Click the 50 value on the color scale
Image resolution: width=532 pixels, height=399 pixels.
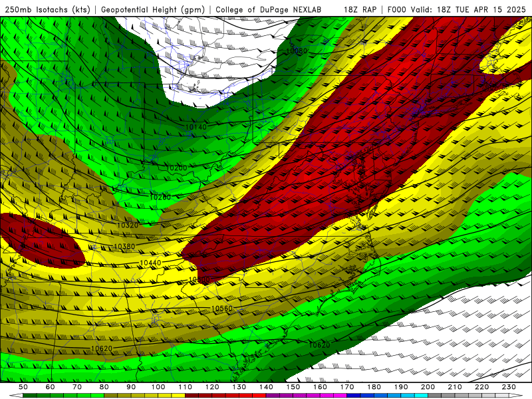tap(23, 387)
